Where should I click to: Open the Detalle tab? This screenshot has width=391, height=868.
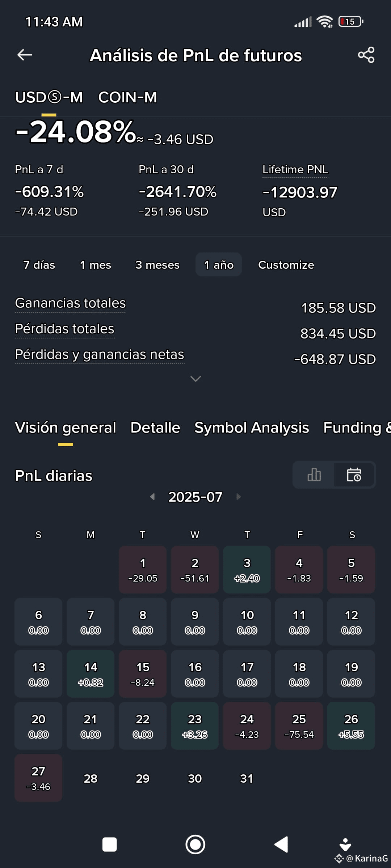click(155, 428)
